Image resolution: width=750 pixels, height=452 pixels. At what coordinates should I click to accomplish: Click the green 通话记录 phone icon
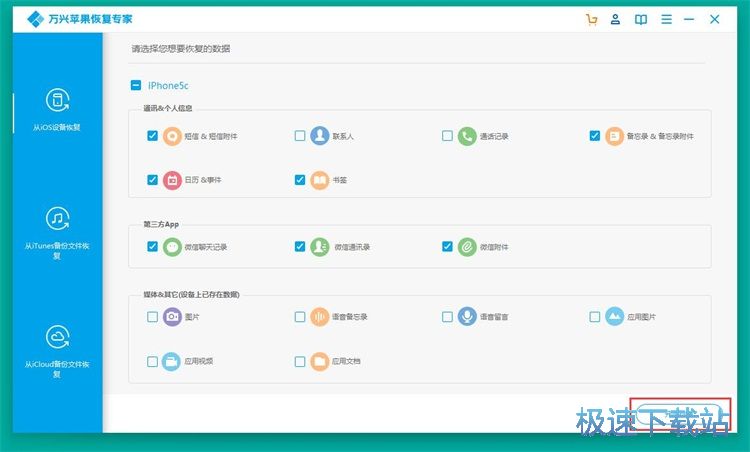click(x=467, y=136)
